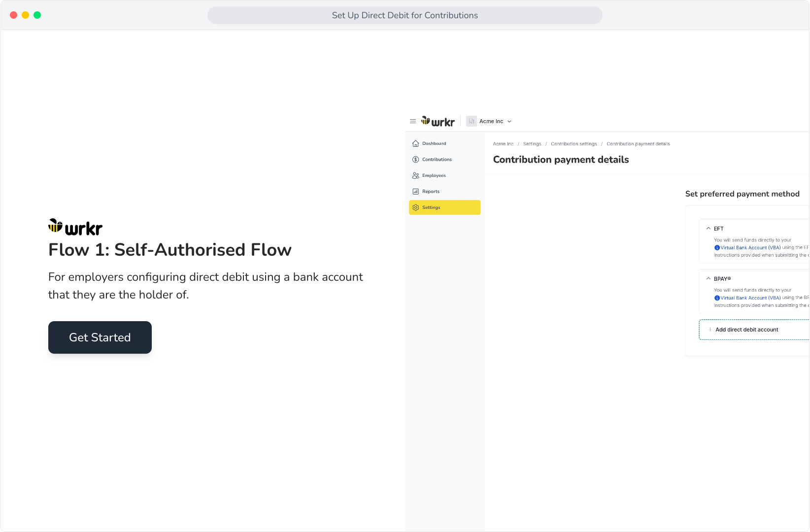Collapse the BPAY payment method section
The width and height of the screenshot is (810, 532).
click(x=709, y=279)
